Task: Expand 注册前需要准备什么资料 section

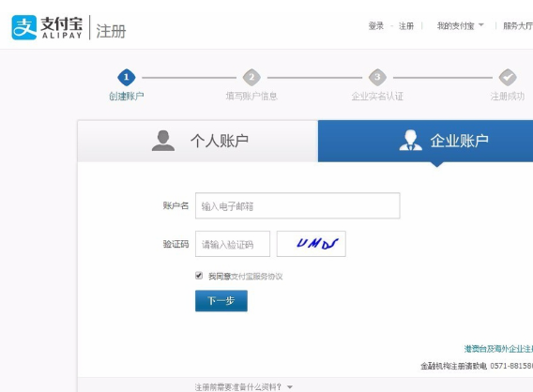Action: point(243,387)
